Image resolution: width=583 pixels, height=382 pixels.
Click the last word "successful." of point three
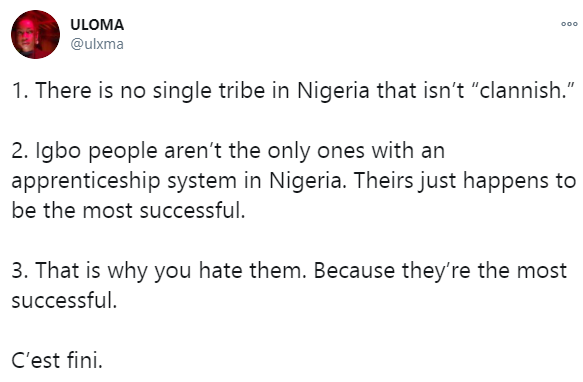tap(64, 300)
